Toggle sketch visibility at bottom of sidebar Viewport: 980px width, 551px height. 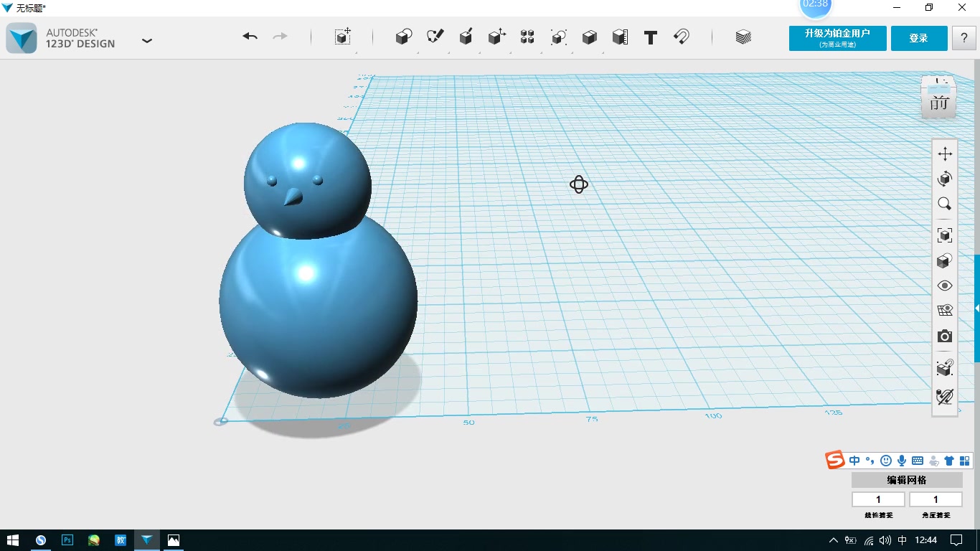944,396
